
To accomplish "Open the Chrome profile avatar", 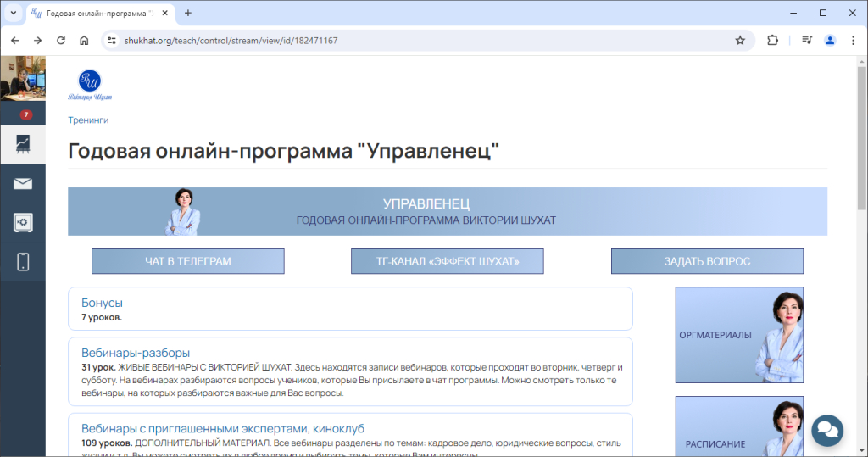I will (830, 41).
